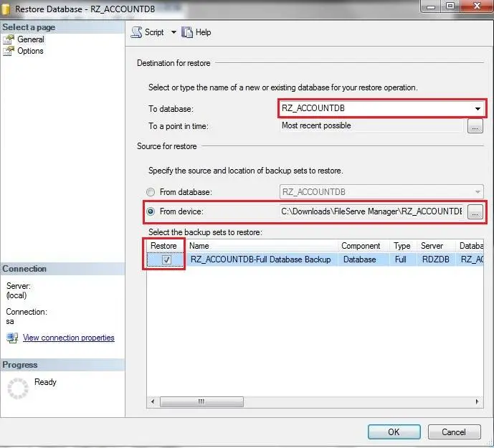Click the scrollbar left arrow
Viewport: 494px width, 448px height.
click(x=153, y=401)
